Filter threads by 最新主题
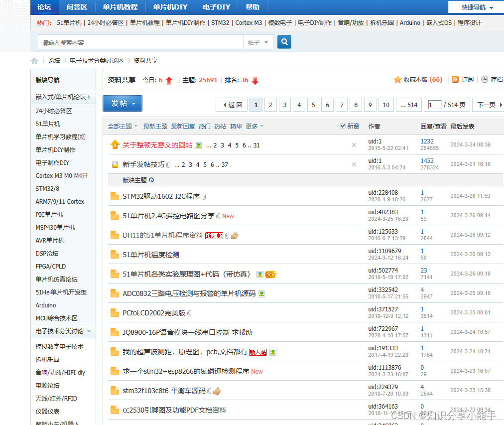 (155, 126)
